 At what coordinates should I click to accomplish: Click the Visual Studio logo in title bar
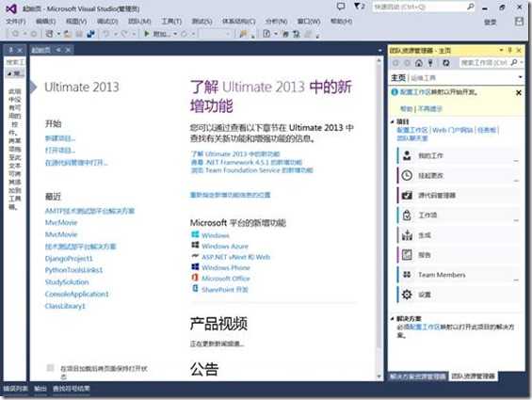11,8
